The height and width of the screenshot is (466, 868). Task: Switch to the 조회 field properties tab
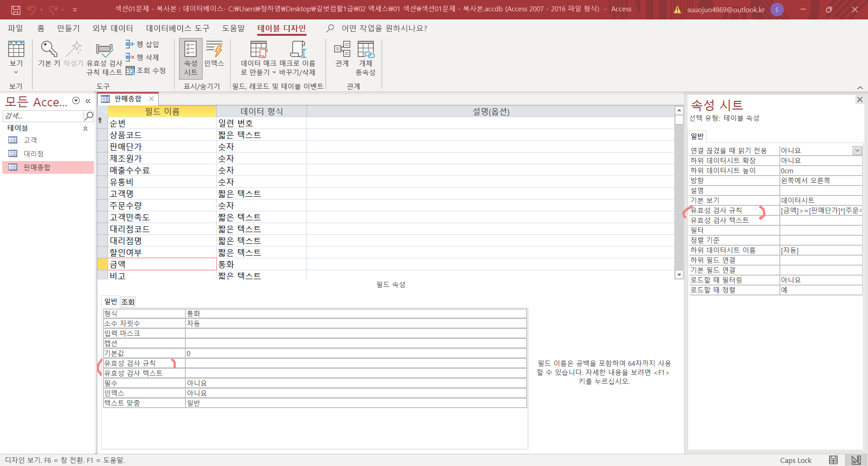[128, 302]
